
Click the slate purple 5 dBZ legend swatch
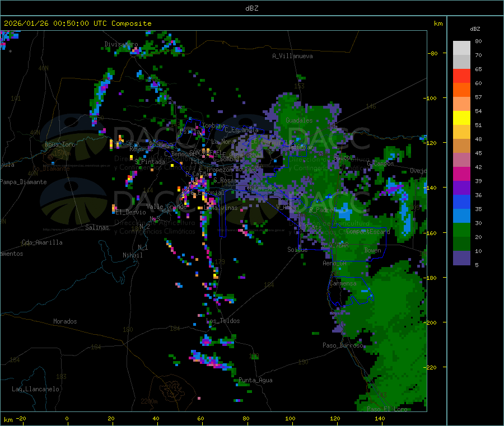coord(461,258)
